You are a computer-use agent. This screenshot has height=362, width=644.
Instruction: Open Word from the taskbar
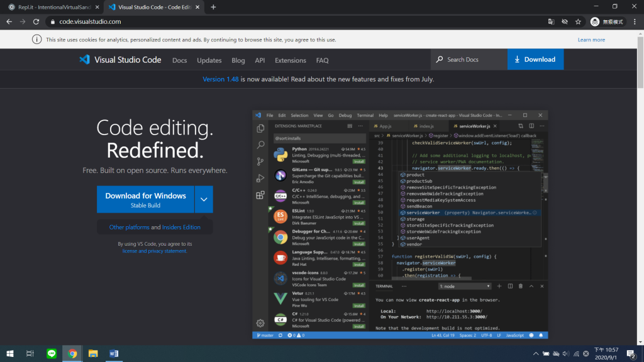114,354
